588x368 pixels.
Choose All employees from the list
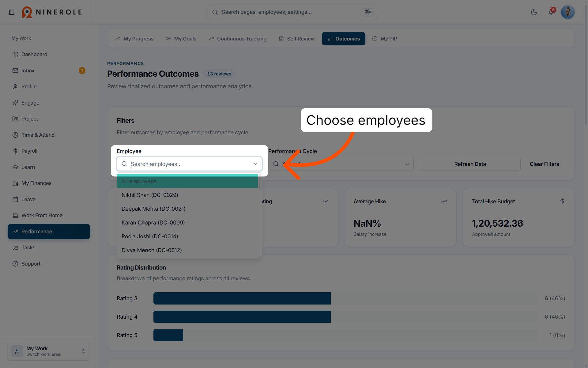[x=187, y=181]
